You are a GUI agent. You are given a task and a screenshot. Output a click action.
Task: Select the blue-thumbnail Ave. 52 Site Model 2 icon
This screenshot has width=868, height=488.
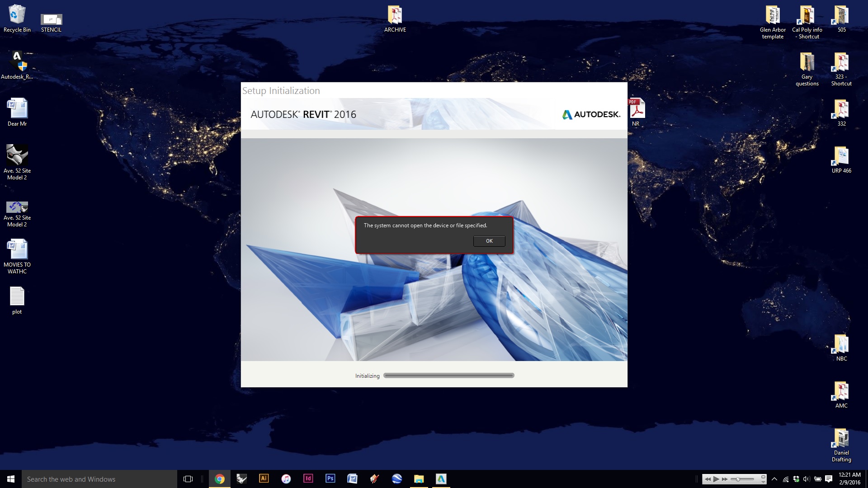pyautogui.click(x=17, y=214)
